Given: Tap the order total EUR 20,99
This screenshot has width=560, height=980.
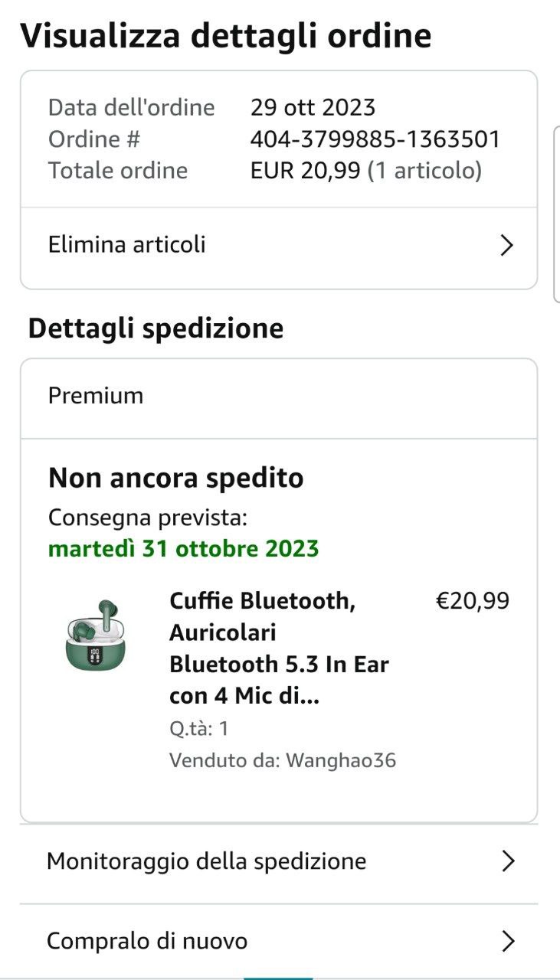Looking at the screenshot, I should pyautogui.click(x=305, y=170).
